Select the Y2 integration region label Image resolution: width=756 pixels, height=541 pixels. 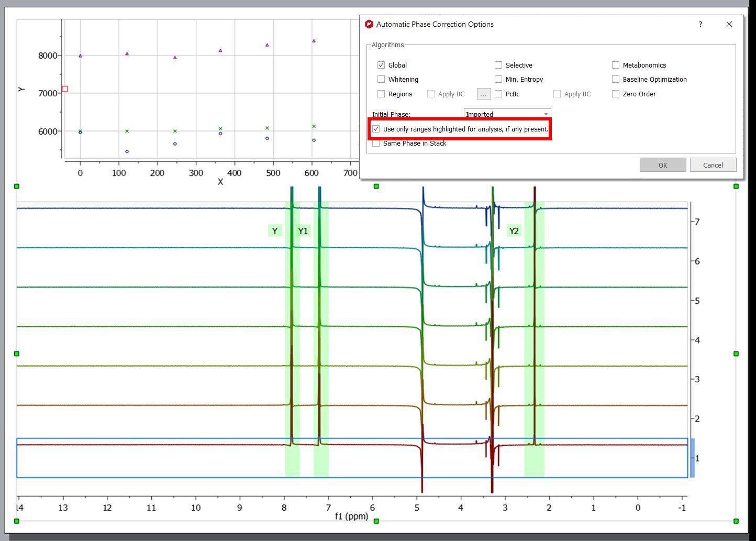[514, 230]
